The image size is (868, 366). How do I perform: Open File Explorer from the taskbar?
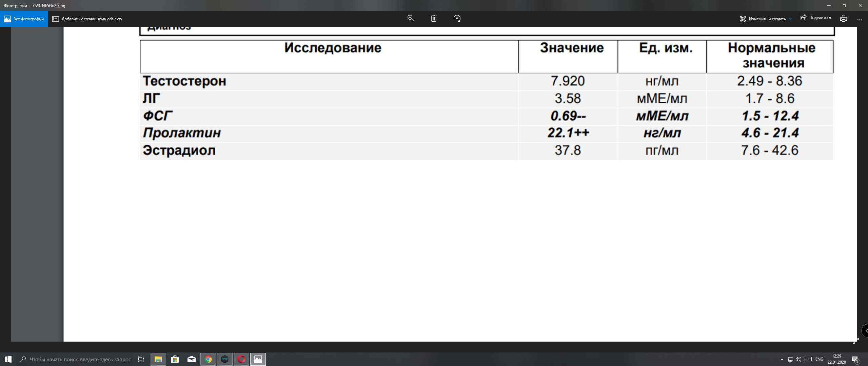tap(158, 359)
